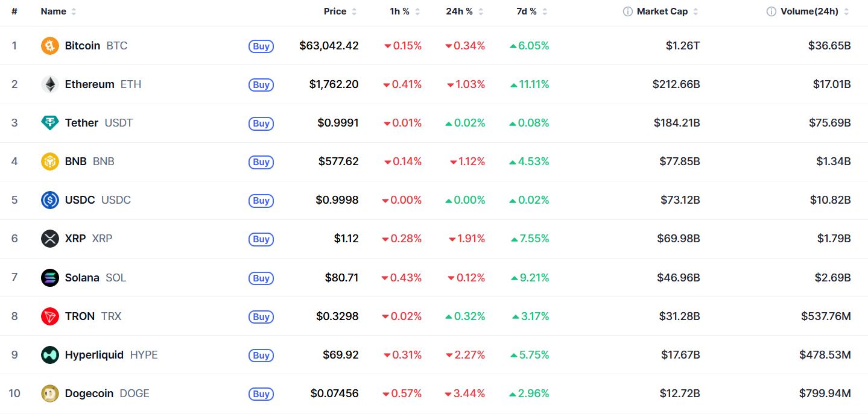Click the BNB yellow logo icon
The height and width of the screenshot is (414, 868).
50,162
